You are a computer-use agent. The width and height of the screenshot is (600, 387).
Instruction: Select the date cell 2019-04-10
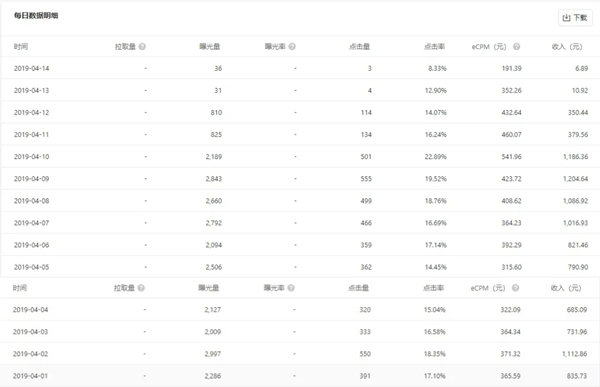click(31, 157)
